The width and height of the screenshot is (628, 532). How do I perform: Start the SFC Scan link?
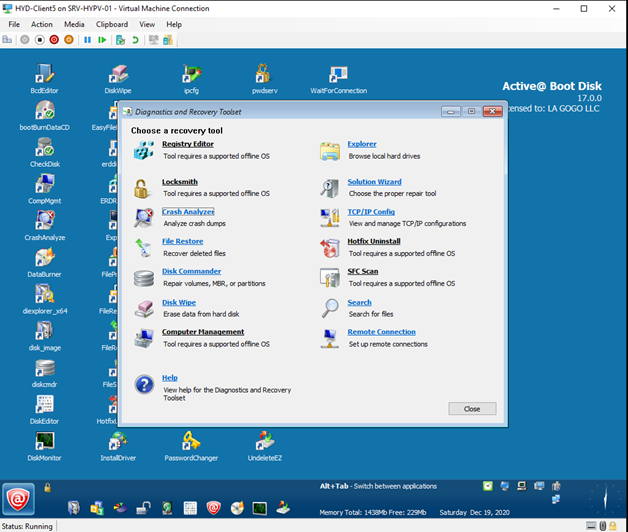(362, 271)
